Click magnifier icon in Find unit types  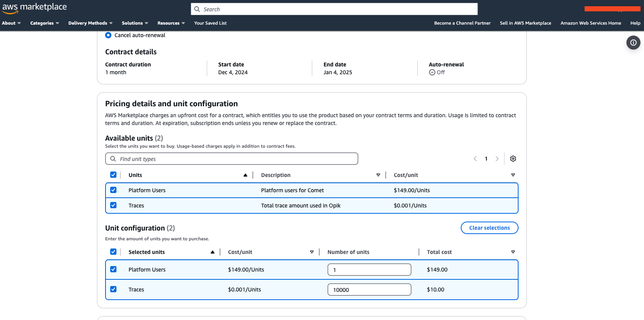point(113,159)
